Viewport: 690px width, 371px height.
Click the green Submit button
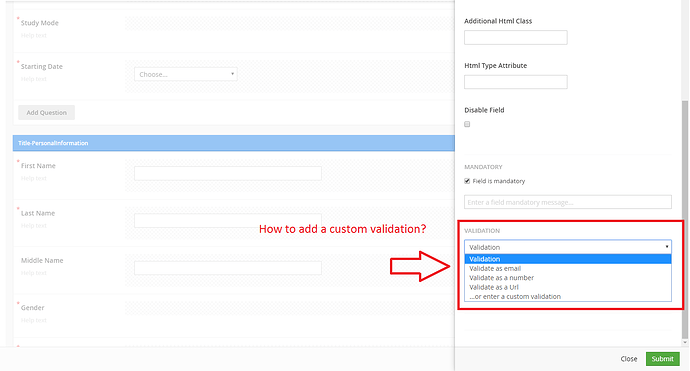click(x=662, y=359)
